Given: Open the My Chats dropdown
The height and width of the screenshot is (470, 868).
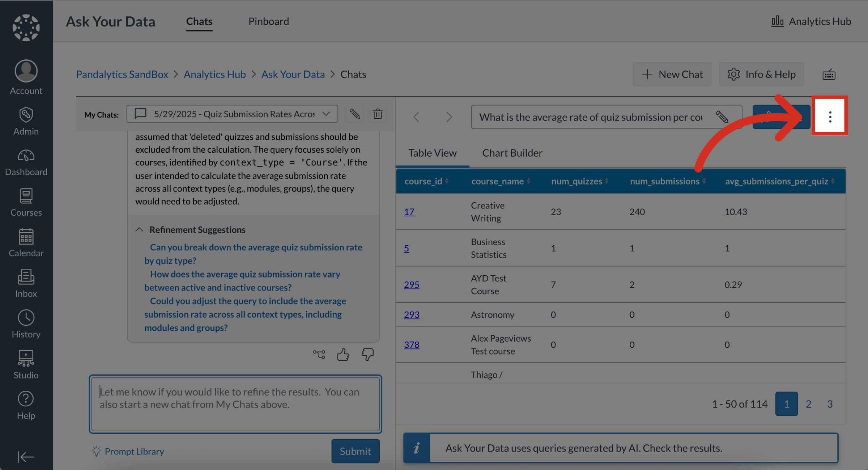Looking at the screenshot, I should (x=232, y=114).
